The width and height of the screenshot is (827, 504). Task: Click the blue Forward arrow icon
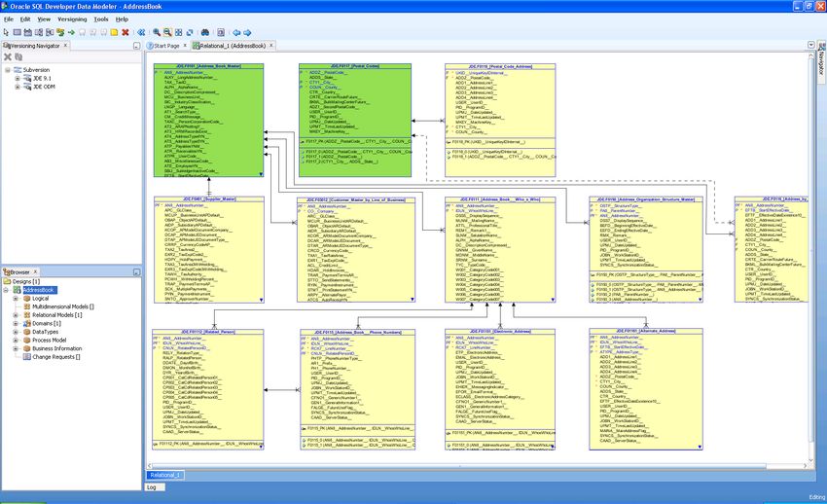coord(247,33)
